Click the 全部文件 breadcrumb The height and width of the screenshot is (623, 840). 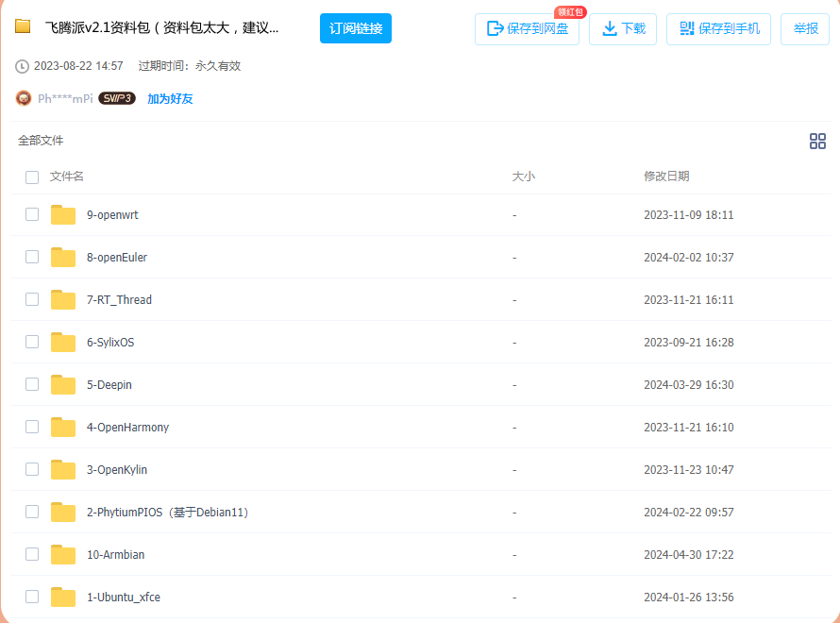(41, 141)
